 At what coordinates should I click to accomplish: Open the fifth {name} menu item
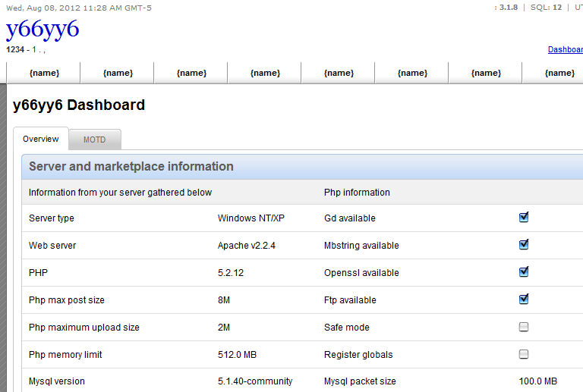click(339, 73)
